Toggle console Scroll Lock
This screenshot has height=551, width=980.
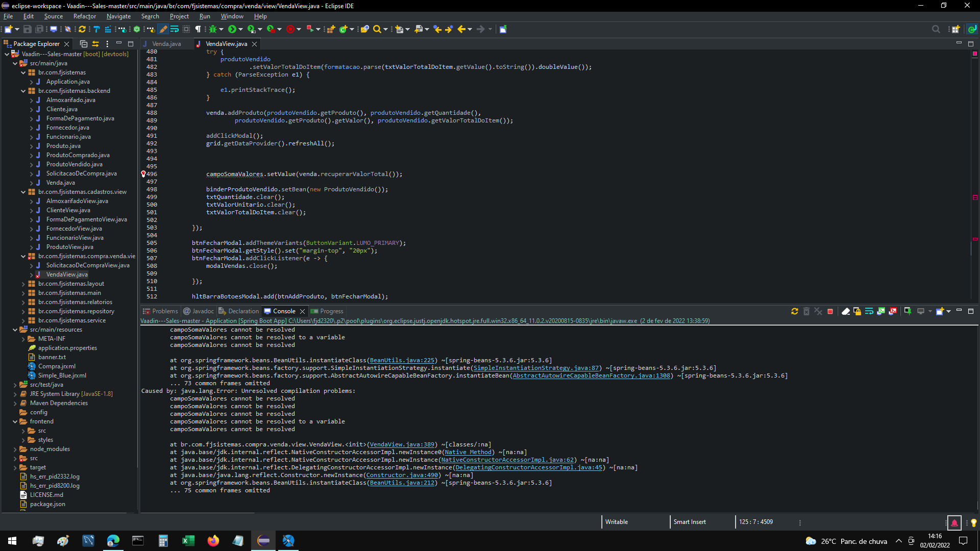(x=857, y=311)
